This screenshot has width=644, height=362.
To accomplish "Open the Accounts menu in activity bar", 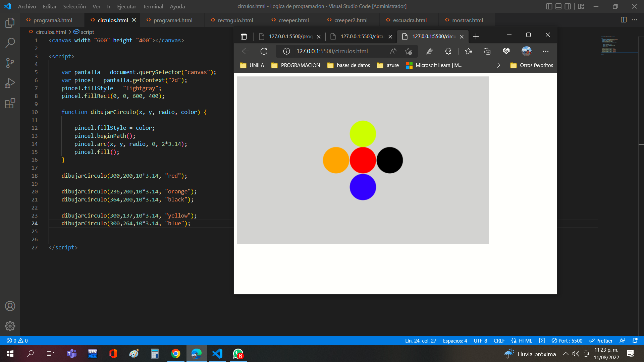I will point(10,306).
